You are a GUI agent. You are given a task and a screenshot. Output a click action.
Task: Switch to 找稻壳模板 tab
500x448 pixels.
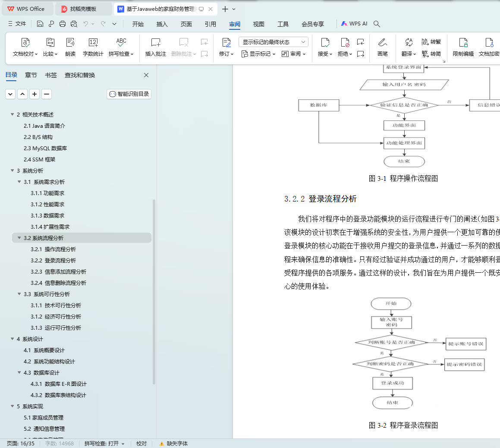click(83, 9)
